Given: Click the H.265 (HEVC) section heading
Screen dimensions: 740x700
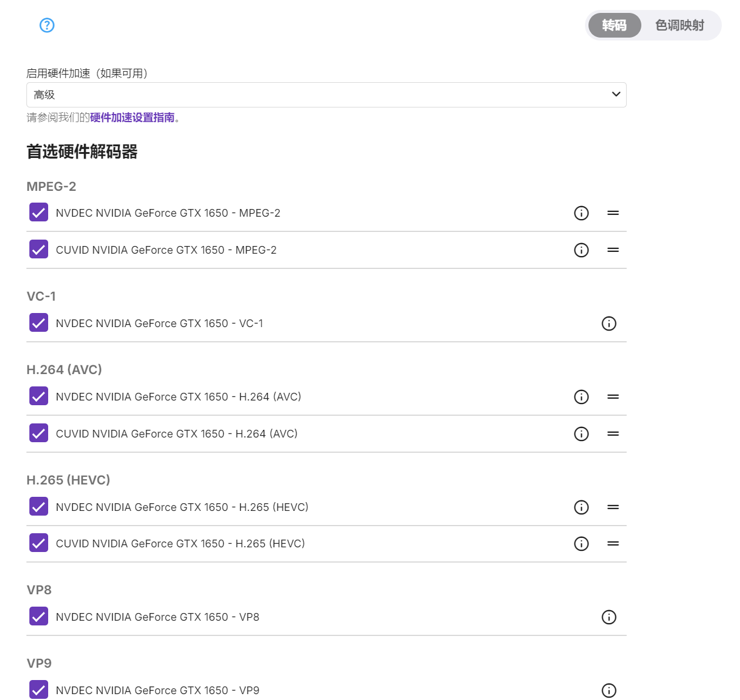Looking at the screenshot, I should point(68,480).
